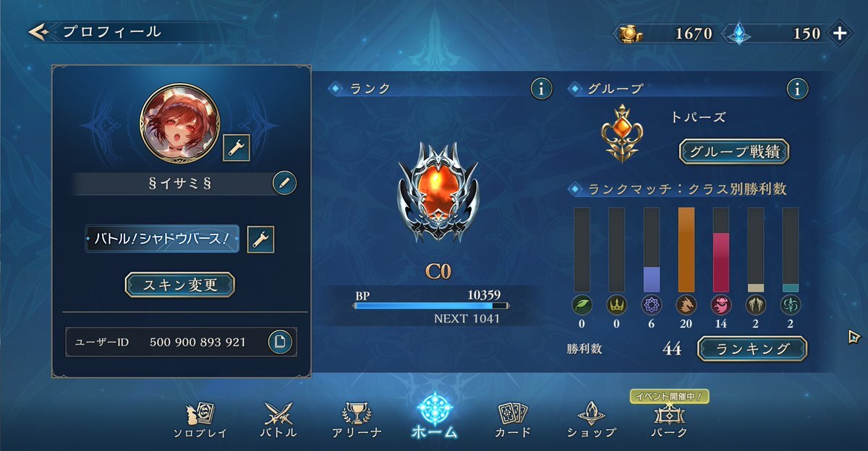Image resolution: width=868 pixels, height=451 pixels.
Task: Copy the user ID with the copy icon
Action: pyautogui.click(x=280, y=342)
